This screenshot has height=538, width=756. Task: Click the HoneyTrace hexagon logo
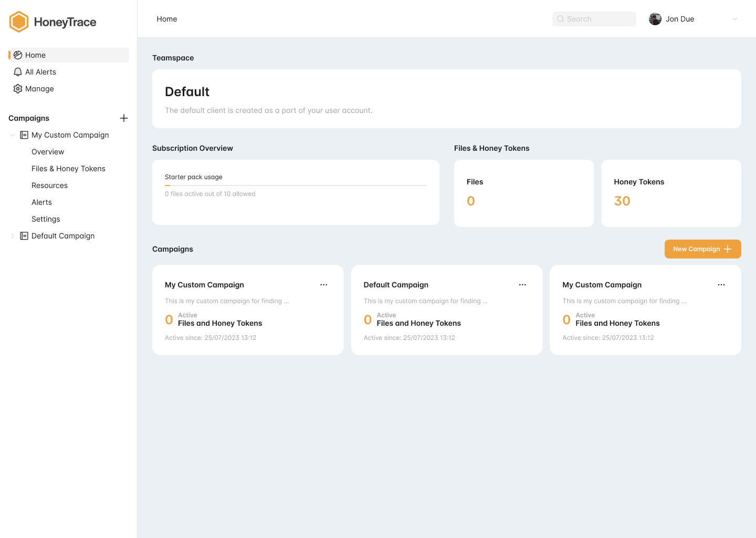click(19, 22)
